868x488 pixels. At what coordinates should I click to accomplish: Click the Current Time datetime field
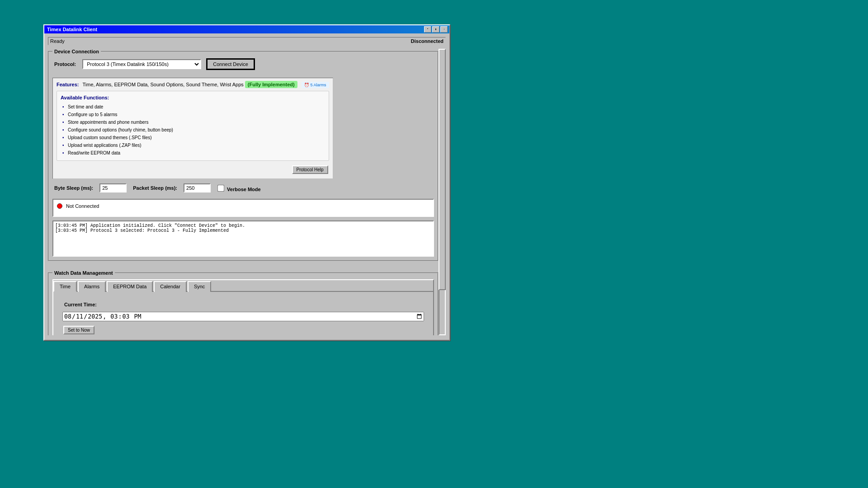coord(243,316)
